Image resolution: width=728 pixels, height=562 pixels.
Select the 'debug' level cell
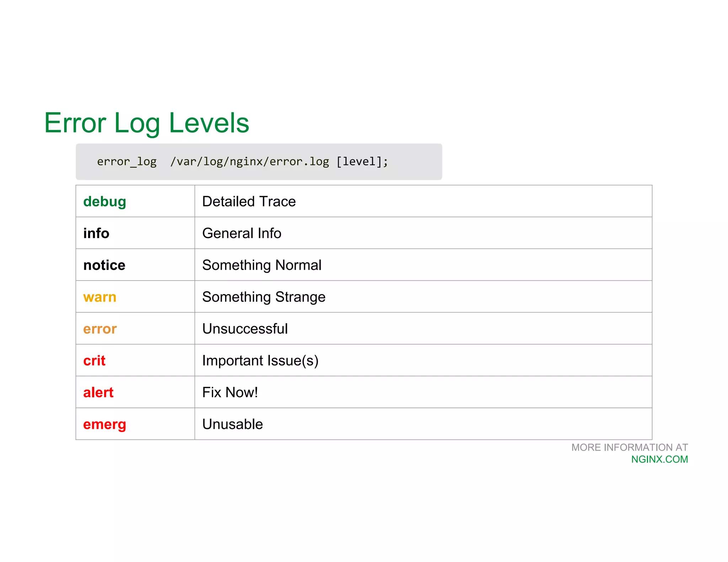coord(135,201)
